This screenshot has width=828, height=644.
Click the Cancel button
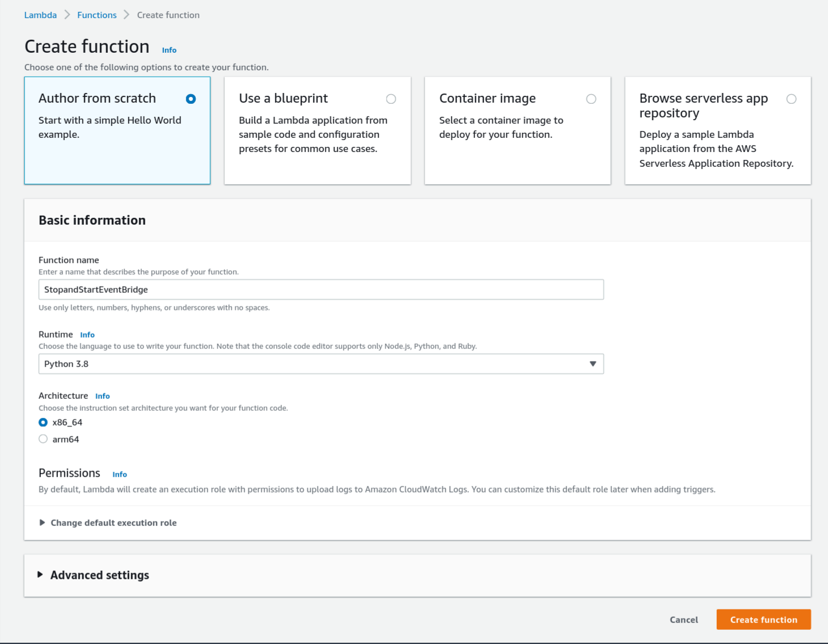coord(684,620)
